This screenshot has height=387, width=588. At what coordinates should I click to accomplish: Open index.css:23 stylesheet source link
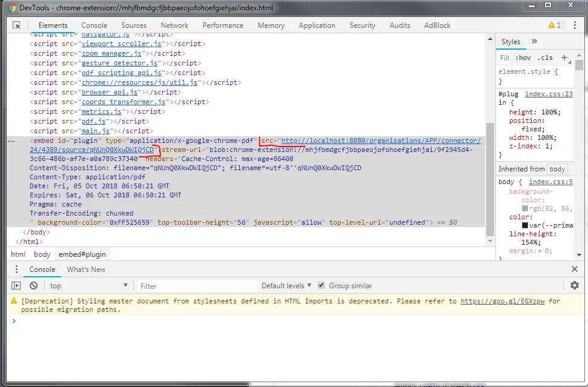click(549, 94)
